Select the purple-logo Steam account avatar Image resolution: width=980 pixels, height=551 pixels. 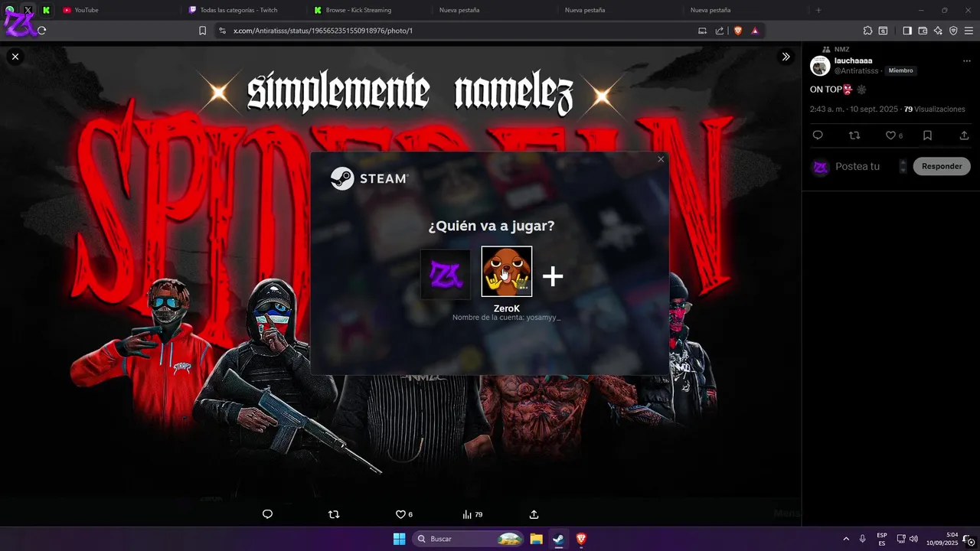(x=445, y=274)
